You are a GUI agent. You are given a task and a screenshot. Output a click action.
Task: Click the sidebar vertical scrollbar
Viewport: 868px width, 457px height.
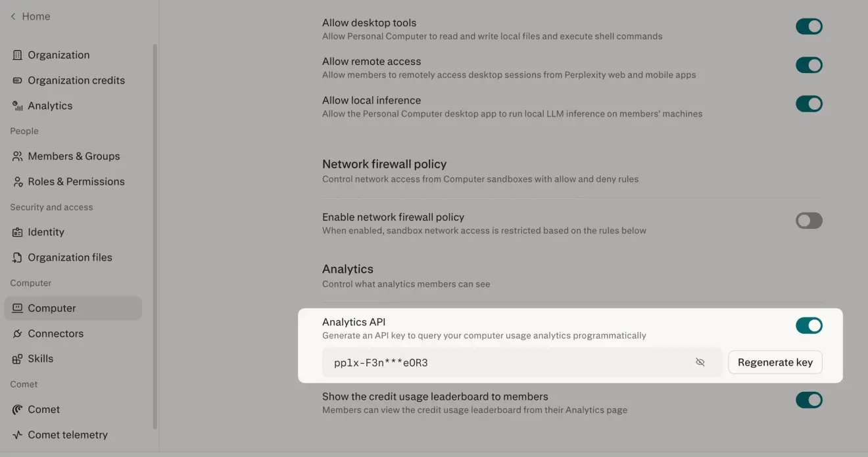155,237
